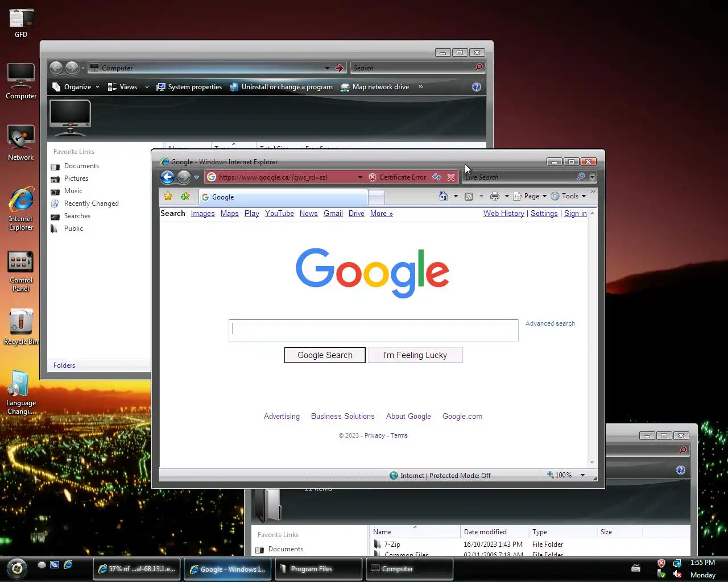Open the IE Tools menu
The image size is (728, 582).
(568, 196)
